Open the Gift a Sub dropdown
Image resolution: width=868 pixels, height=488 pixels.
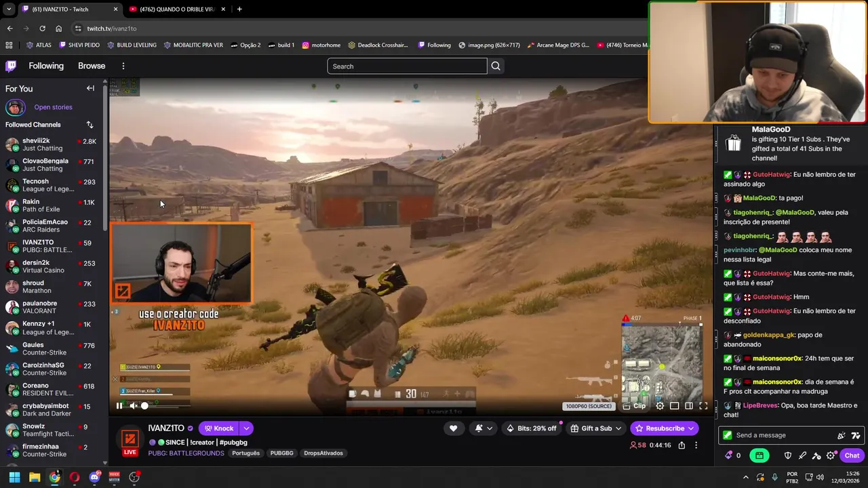tap(596, 428)
